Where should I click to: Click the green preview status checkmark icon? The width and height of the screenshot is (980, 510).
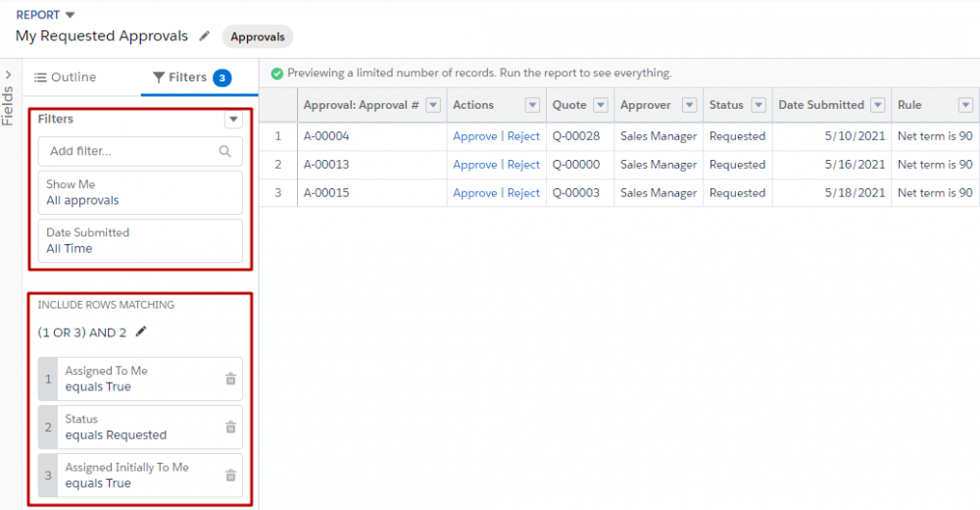coord(277,74)
